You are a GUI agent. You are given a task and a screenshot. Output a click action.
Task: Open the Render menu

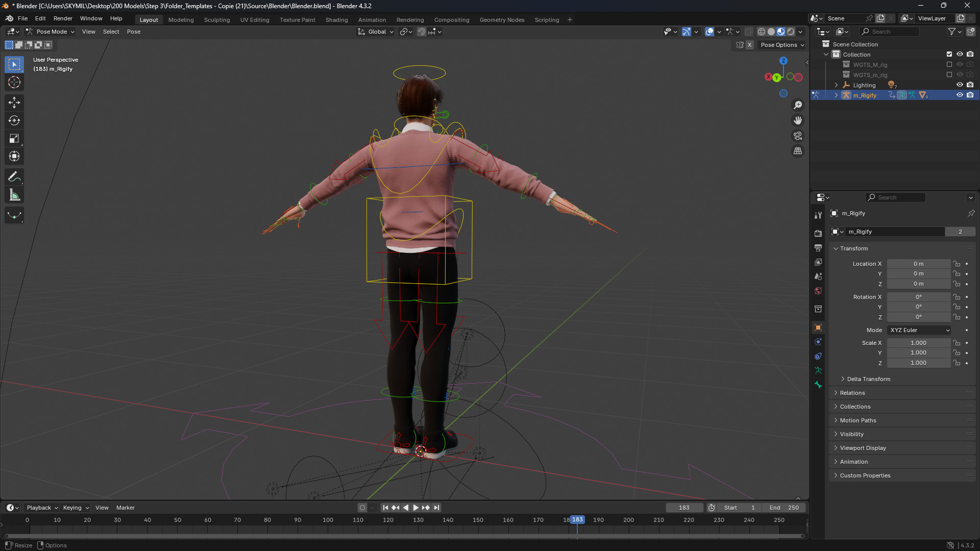(x=63, y=18)
